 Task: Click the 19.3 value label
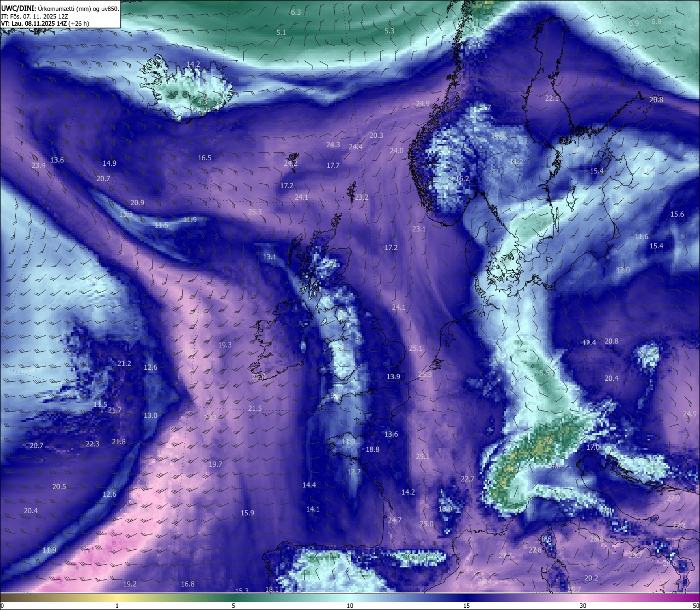pyautogui.click(x=225, y=345)
